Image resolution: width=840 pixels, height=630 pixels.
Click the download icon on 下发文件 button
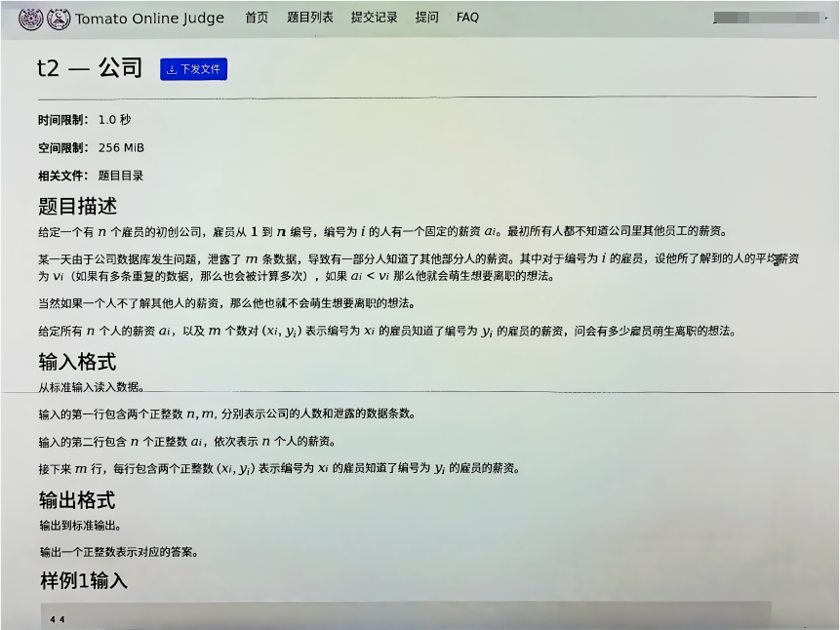pos(173,69)
